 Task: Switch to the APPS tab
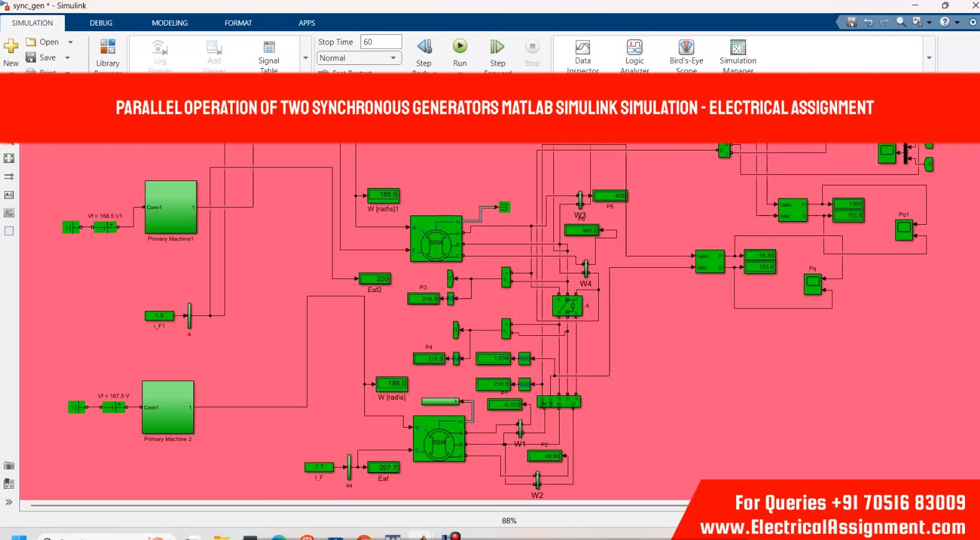pos(307,23)
